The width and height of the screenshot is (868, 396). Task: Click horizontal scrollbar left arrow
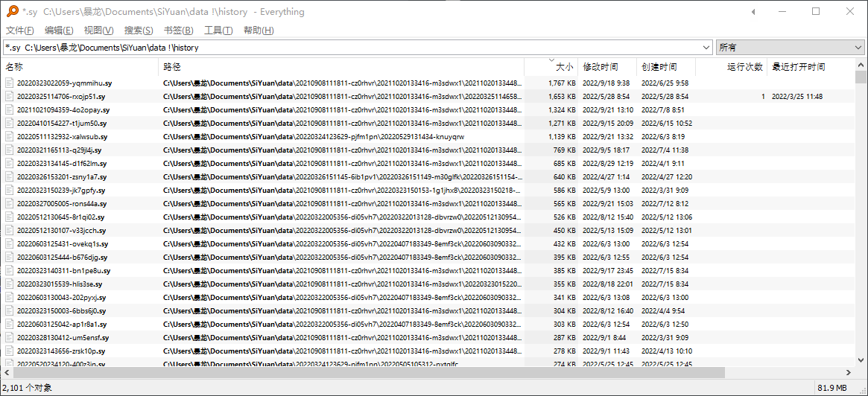(x=6, y=373)
